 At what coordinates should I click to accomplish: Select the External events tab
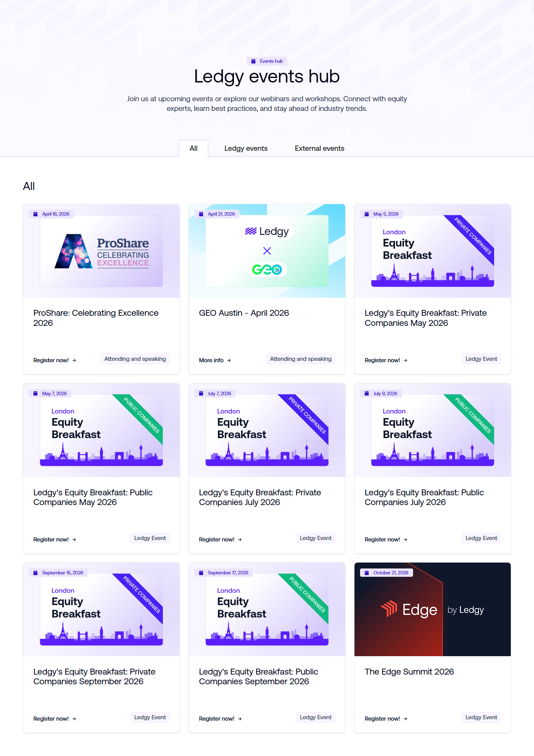(319, 148)
